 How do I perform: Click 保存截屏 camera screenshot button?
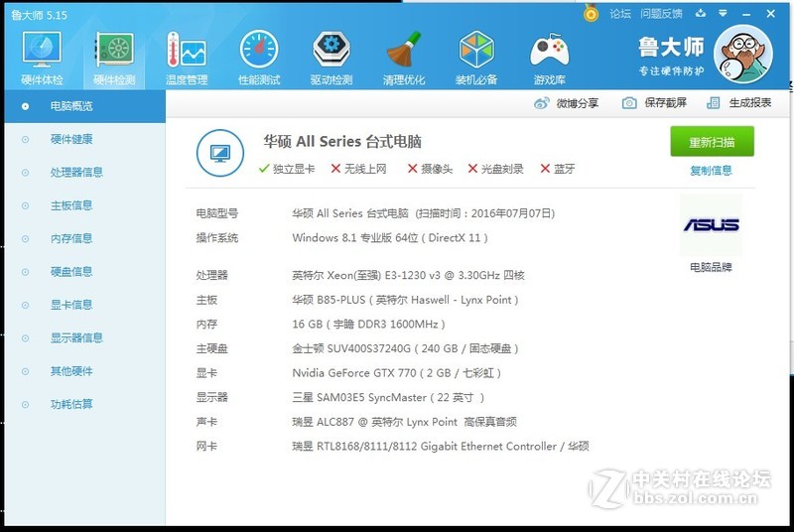click(x=629, y=103)
